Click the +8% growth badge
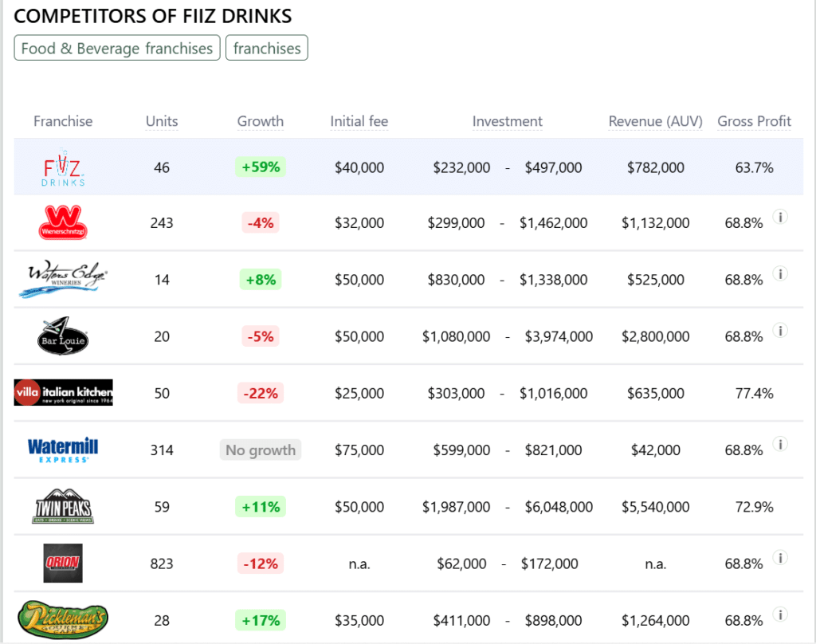The image size is (816, 644). pos(261,280)
